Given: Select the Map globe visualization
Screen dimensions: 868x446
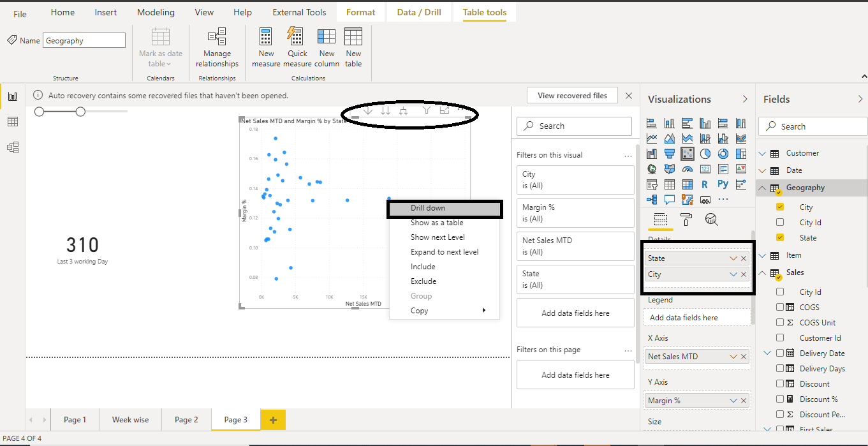Looking at the screenshot, I should tap(652, 169).
